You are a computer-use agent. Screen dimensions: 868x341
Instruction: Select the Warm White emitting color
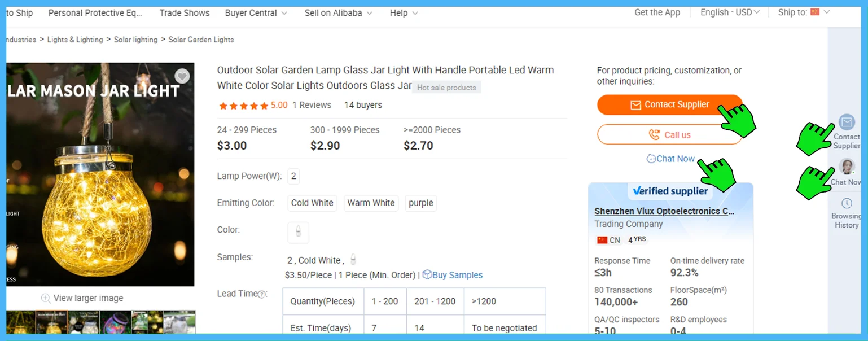click(371, 203)
